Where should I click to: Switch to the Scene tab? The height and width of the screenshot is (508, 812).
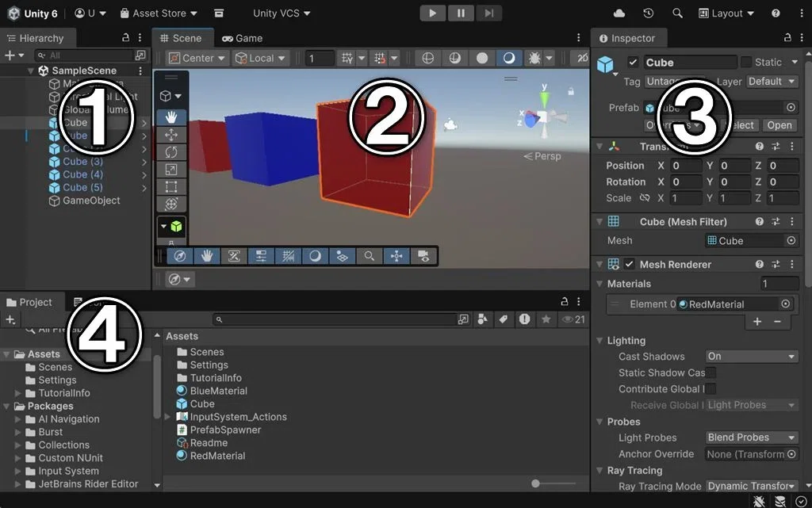tap(182, 38)
